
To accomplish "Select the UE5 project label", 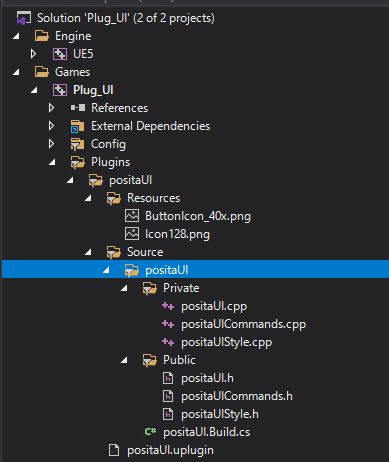I will tap(83, 54).
